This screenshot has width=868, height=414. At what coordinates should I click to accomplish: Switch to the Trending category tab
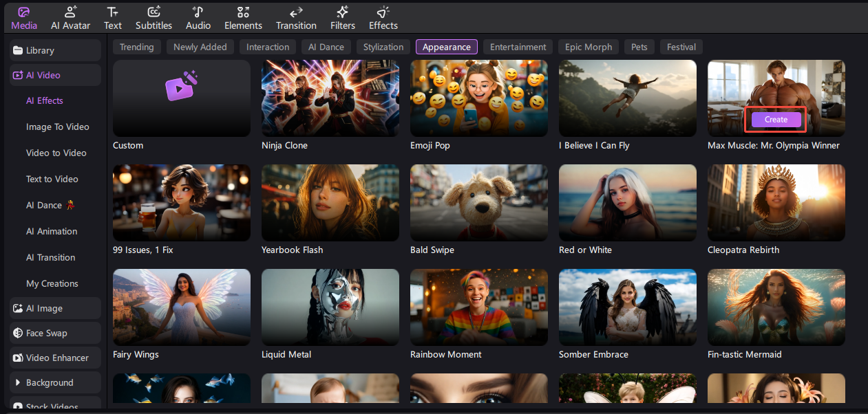click(137, 47)
